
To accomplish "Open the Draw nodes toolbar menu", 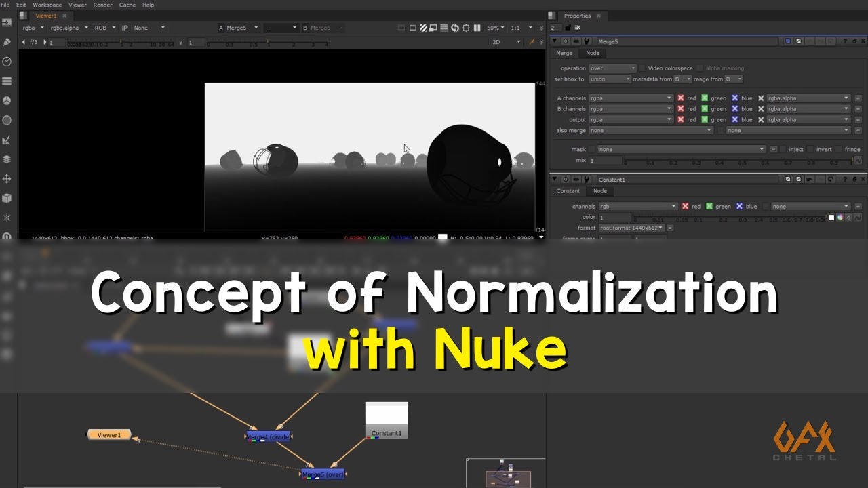I will pyautogui.click(x=7, y=42).
